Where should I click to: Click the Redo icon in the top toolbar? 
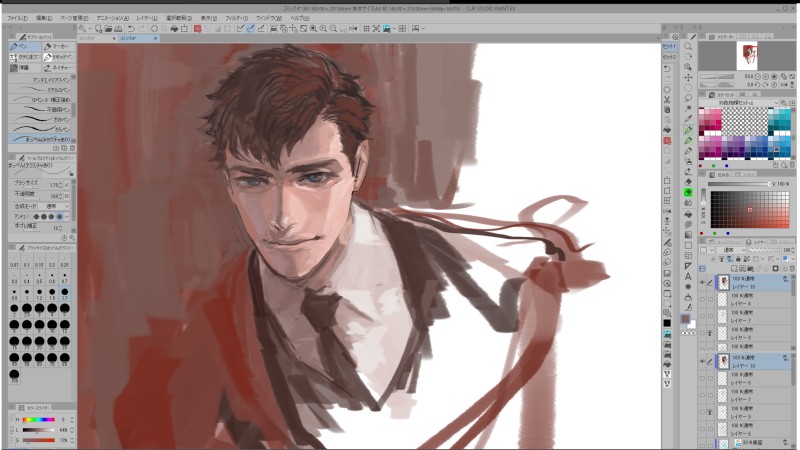(x=142, y=29)
